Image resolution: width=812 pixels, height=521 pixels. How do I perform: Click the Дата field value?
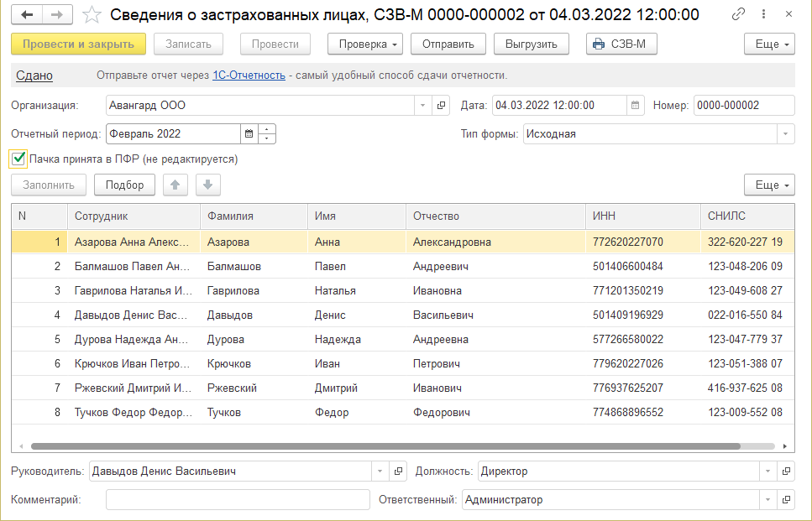pyautogui.click(x=559, y=106)
